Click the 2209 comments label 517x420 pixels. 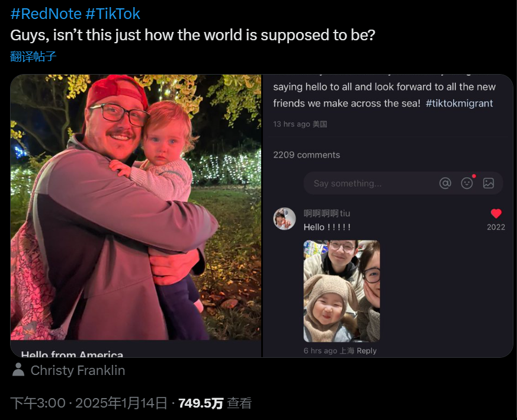[x=306, y=155]
